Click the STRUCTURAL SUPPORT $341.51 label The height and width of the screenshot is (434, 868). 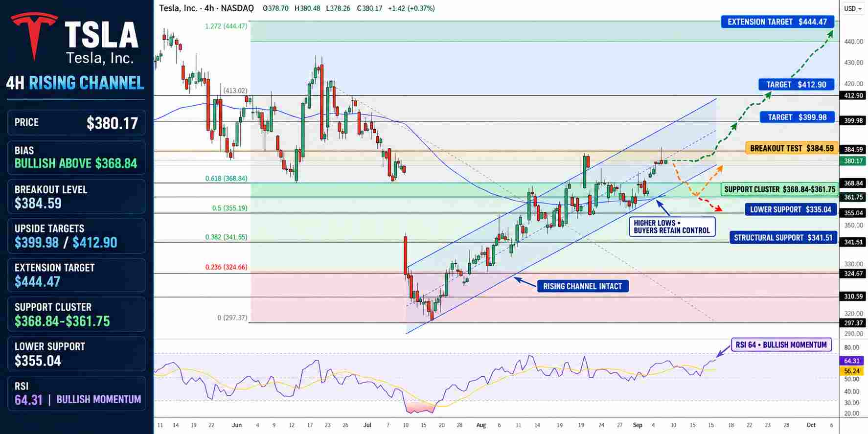(x=783, y=238)
